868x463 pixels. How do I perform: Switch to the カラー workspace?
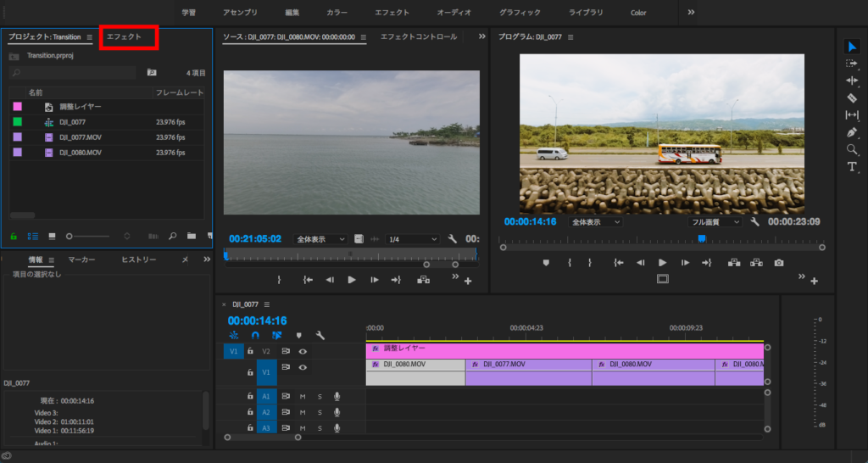pos(337,12)
